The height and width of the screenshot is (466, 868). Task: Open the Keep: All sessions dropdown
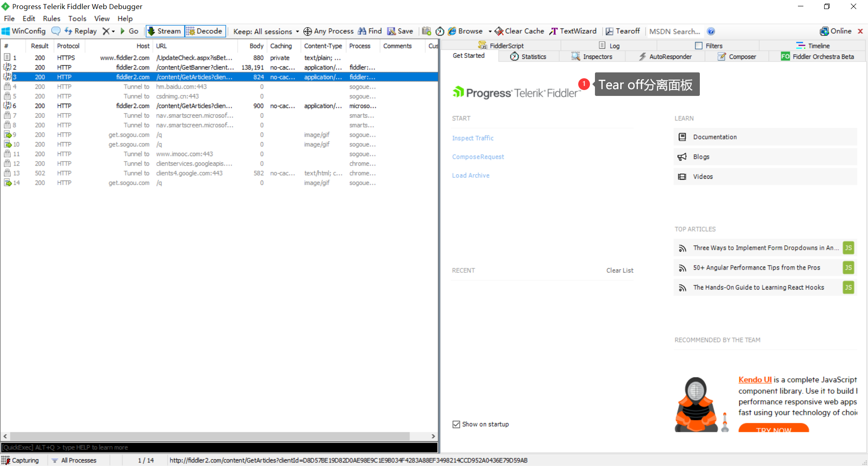266,31
